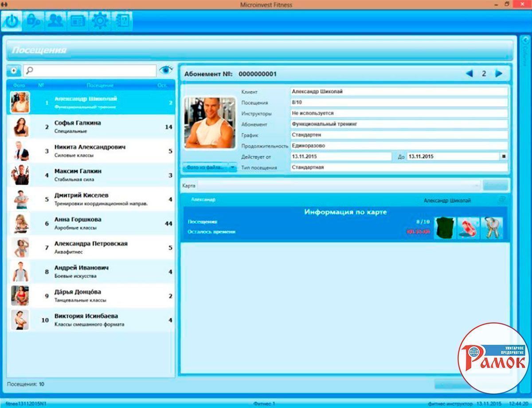This screenshot has width=532, height=408.
Task: Click the photo thumbnail of Анна Горшкова
Action: [20, 224]
